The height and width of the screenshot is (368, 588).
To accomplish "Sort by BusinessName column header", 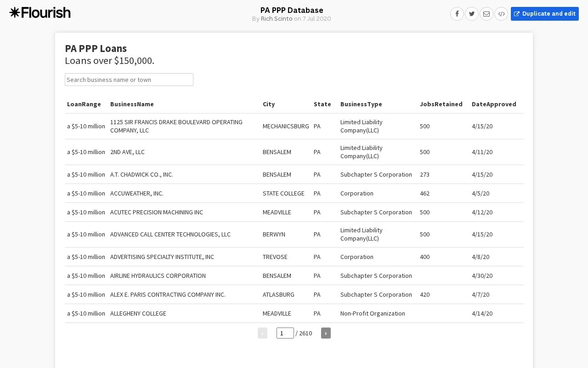I will click(x=132, y=104).
